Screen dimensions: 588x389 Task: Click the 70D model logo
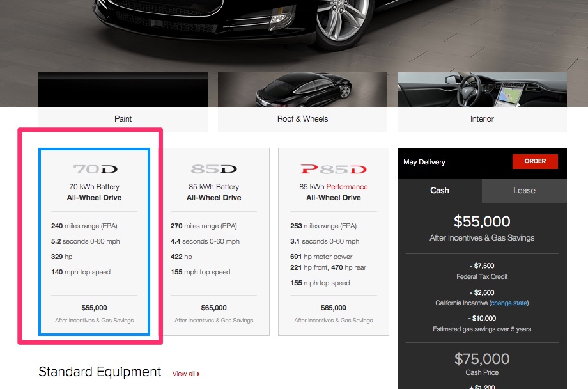(x=95, y=170)
